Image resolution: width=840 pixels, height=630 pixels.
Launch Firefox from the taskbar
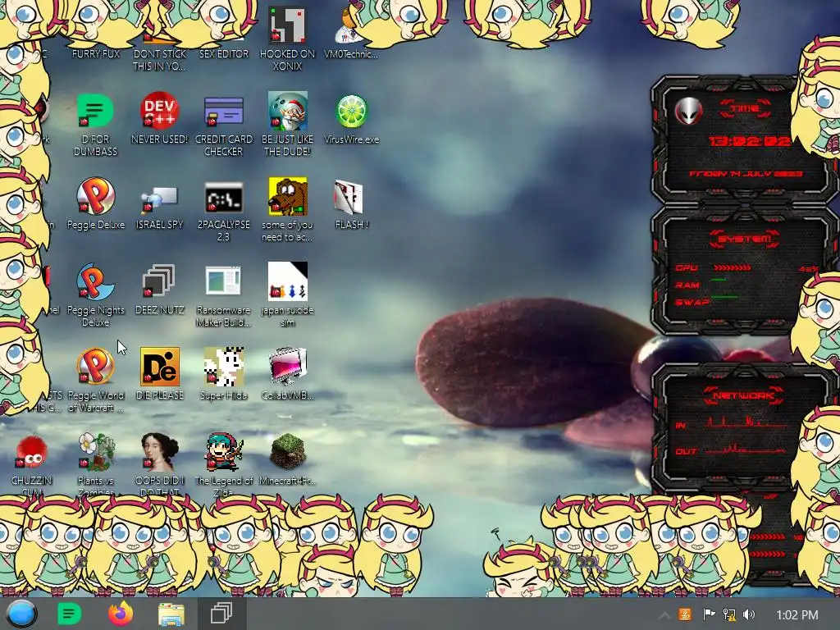pyautogui.click(x=121, y=614)
